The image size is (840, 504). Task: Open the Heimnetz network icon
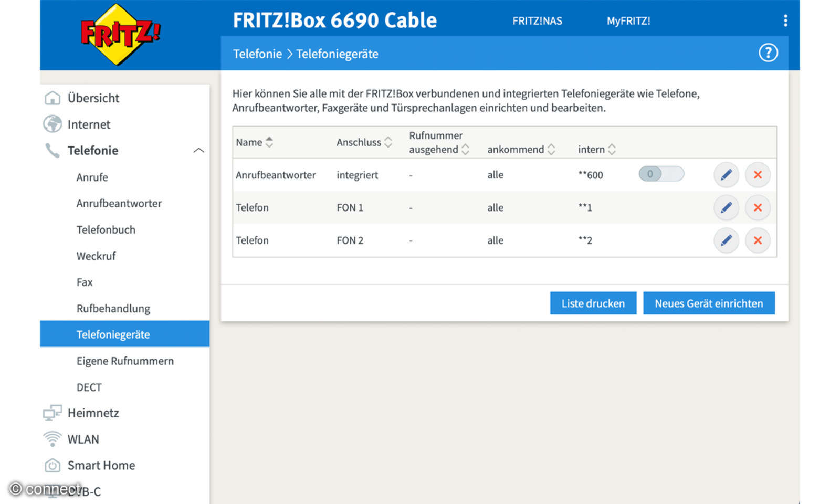[52, 413]
